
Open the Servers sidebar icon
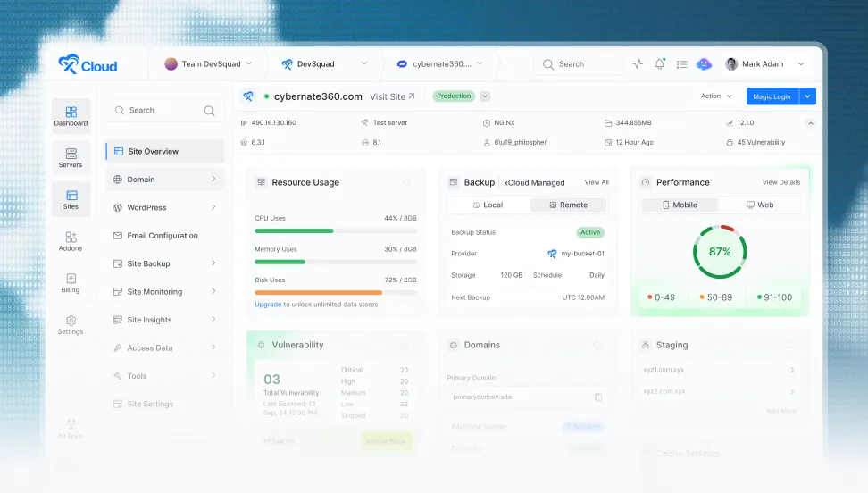(x=71, y=158)
